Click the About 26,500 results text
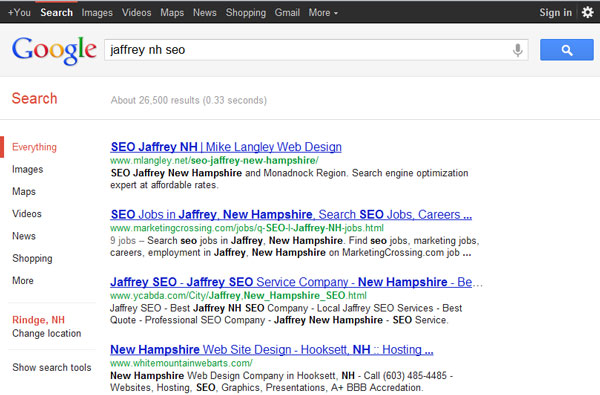Screen dimensions: 600x395 pyautogui.click(x=189, y=100)
